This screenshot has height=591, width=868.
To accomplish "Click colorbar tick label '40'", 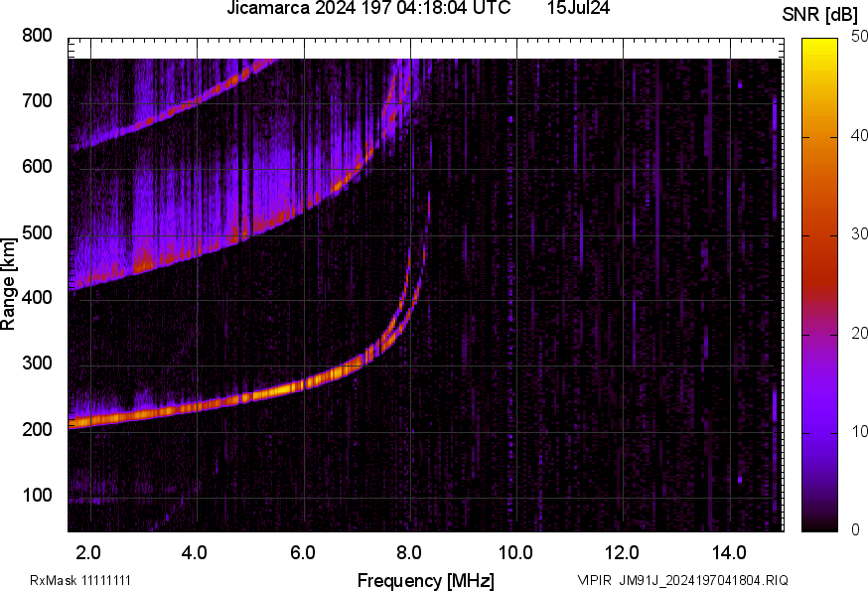I will pos(859,135).
